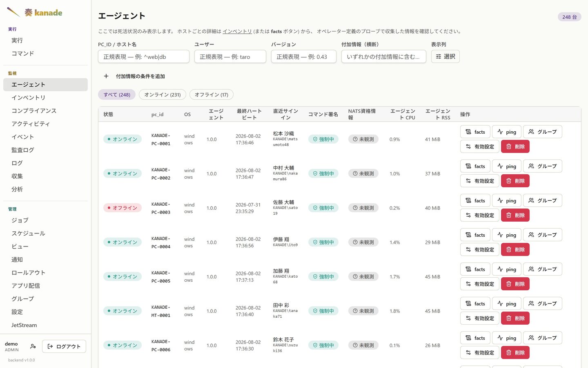Viewport: 588px width, 368px height.
Task: Ping agent KANADE-PC-0006
Action: (x=507, y=338)
